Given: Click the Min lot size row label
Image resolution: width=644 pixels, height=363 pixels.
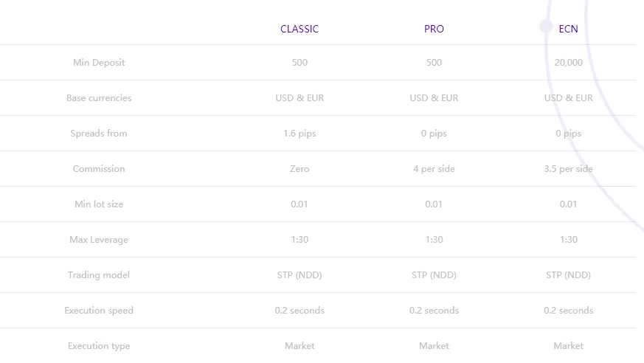Looking at the screenshot, I should [99, 204].
